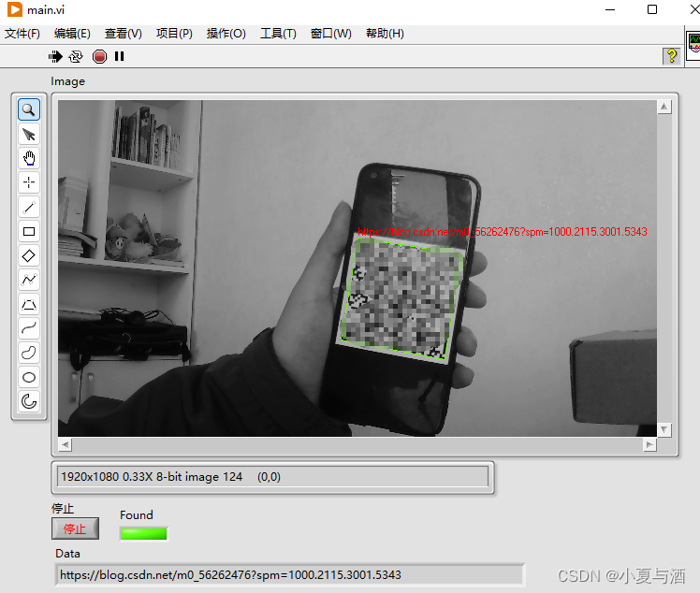The height and width of the screenshot is (593, 700).
Task: Click the Data URL string field
Action: click(x=289, y=574)
